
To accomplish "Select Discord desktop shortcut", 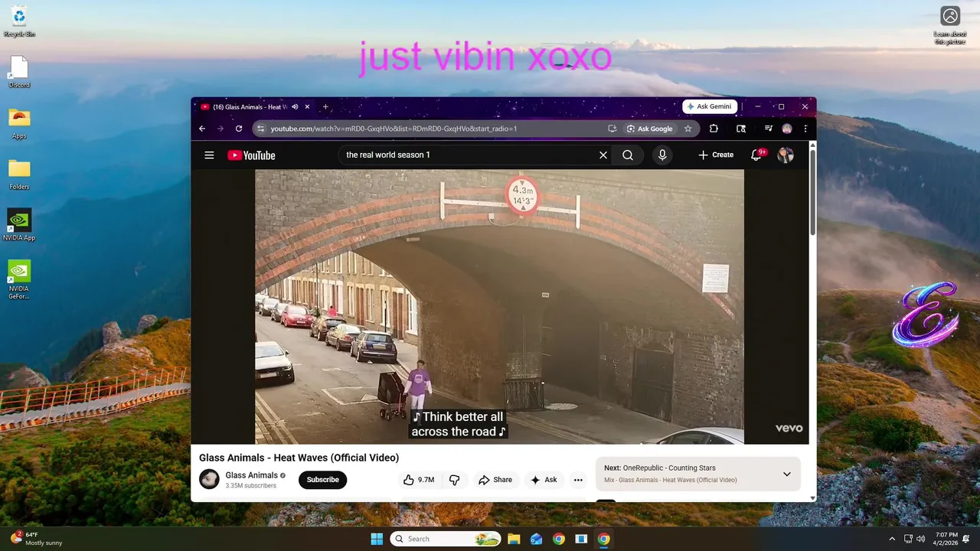I will (19, 73).
